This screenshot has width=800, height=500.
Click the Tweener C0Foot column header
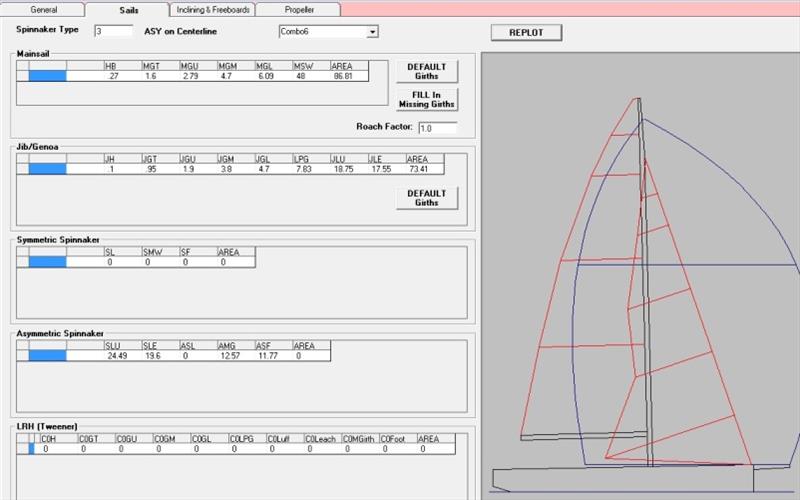[398, 438]
